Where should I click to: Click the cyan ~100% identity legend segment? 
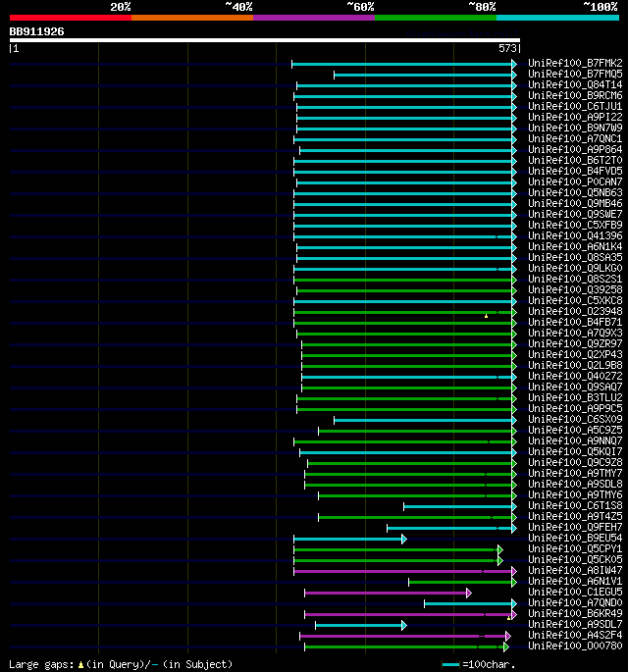pyautogui.click(x=557, y=18)
